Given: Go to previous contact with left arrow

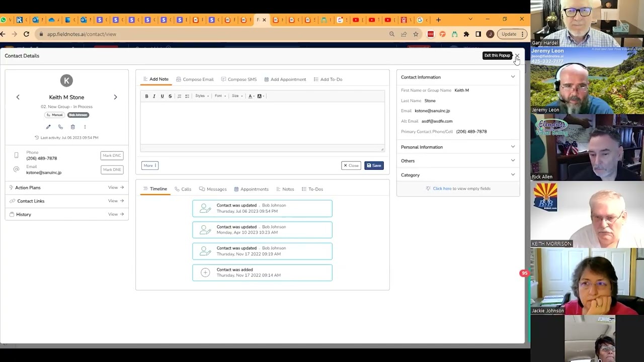Looking at the screenshot, I should (18, 97).
